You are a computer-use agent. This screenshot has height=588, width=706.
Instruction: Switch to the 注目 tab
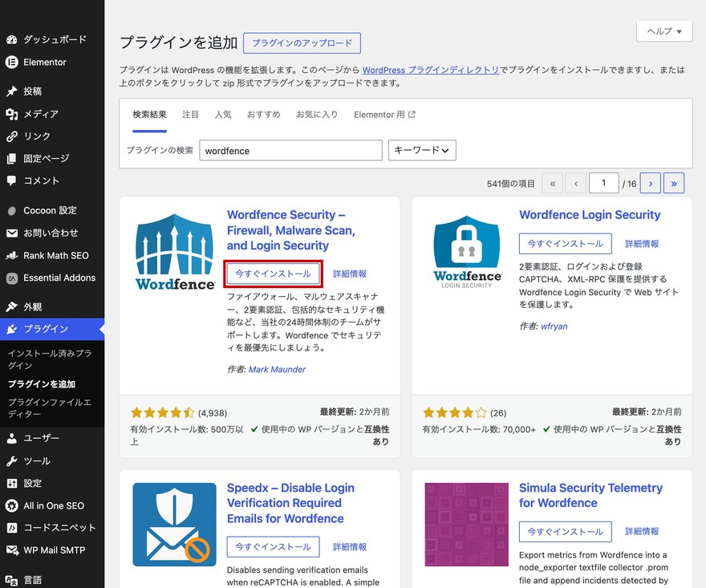[190, 115]
